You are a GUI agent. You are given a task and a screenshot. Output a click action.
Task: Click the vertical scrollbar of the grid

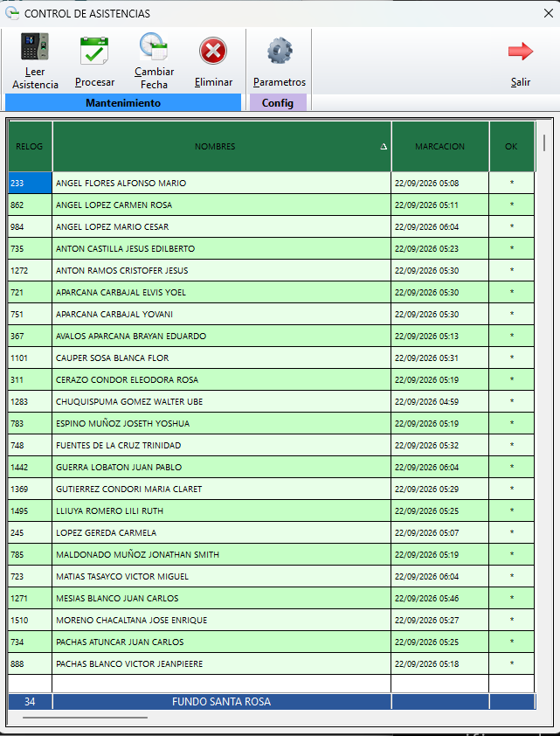coord(544,142)
